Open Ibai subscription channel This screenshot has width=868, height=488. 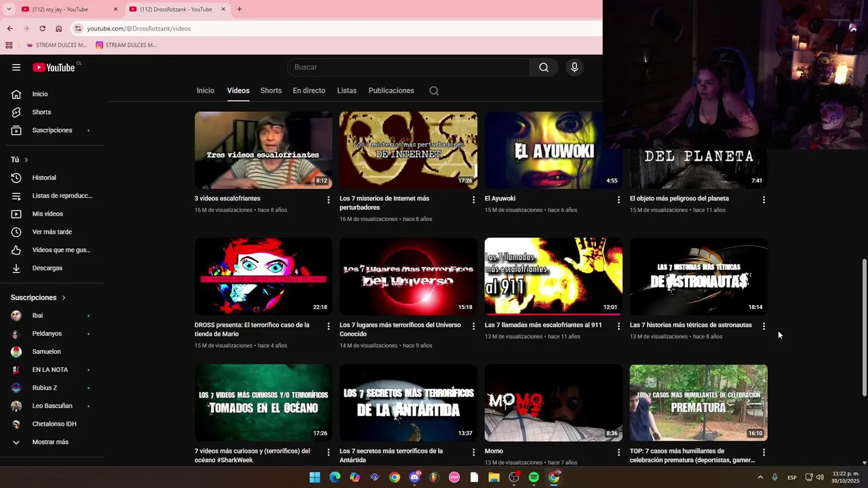click(x=54, y=316)
